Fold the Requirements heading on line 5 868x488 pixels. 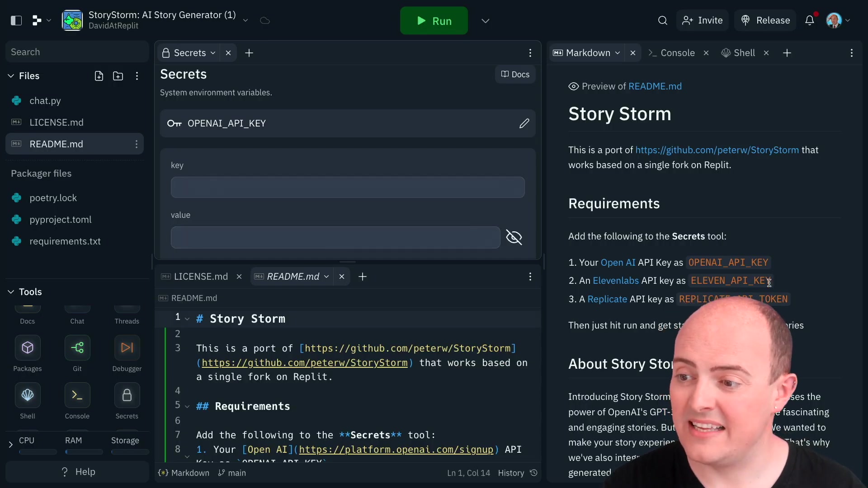[x=187, y=406]
